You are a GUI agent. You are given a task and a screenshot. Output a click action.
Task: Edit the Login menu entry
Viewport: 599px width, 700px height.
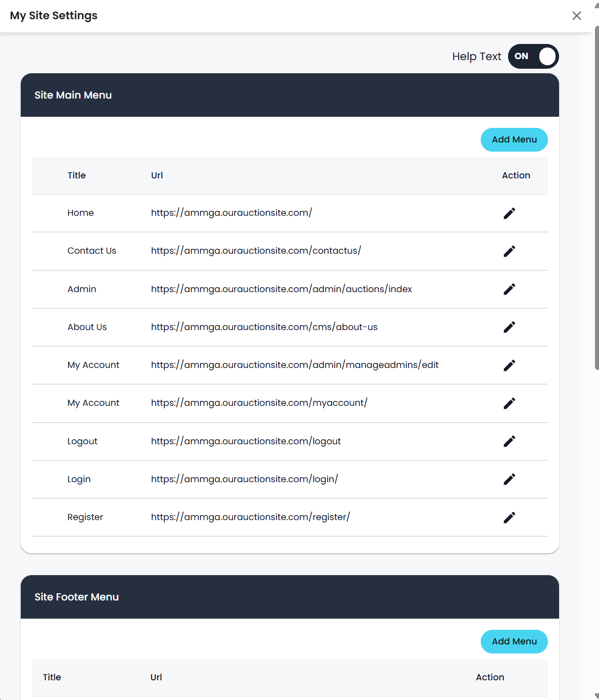coord(509,479)
